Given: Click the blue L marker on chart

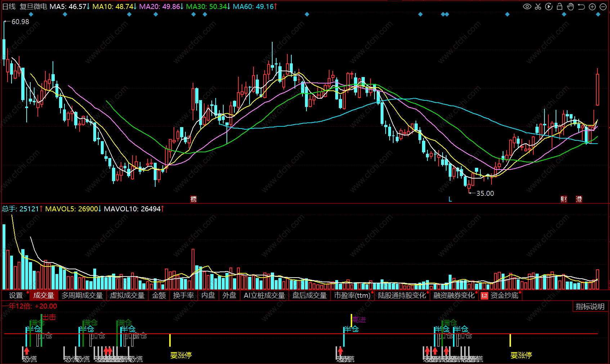Looking at the screenshot, I should click(450, 199).
